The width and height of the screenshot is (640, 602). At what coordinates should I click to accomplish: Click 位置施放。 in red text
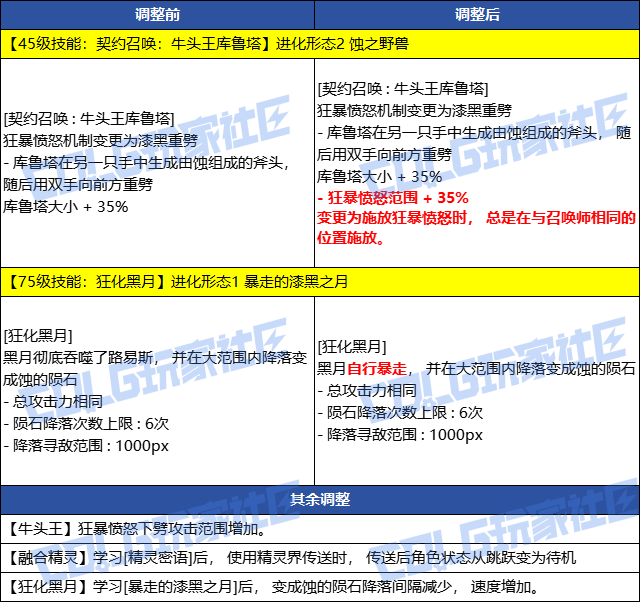[x=351, y=238]
